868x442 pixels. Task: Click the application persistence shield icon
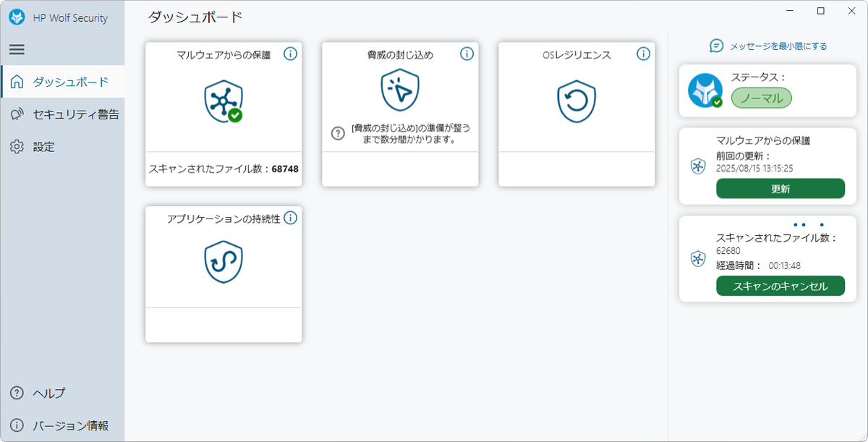coord(224,262)
